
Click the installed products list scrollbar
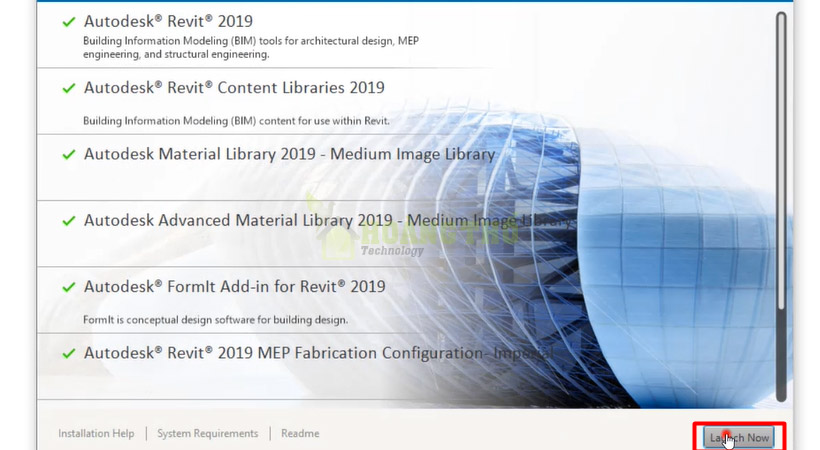tap(781, 207)
